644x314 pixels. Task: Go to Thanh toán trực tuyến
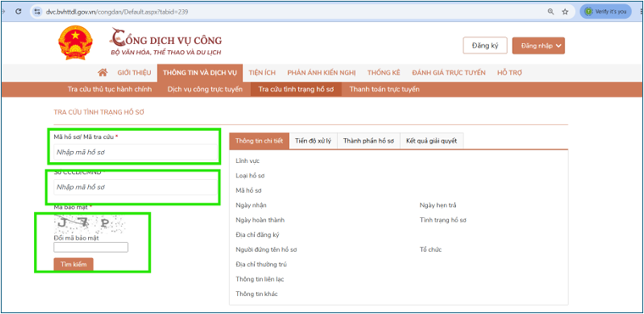[385, 89]
